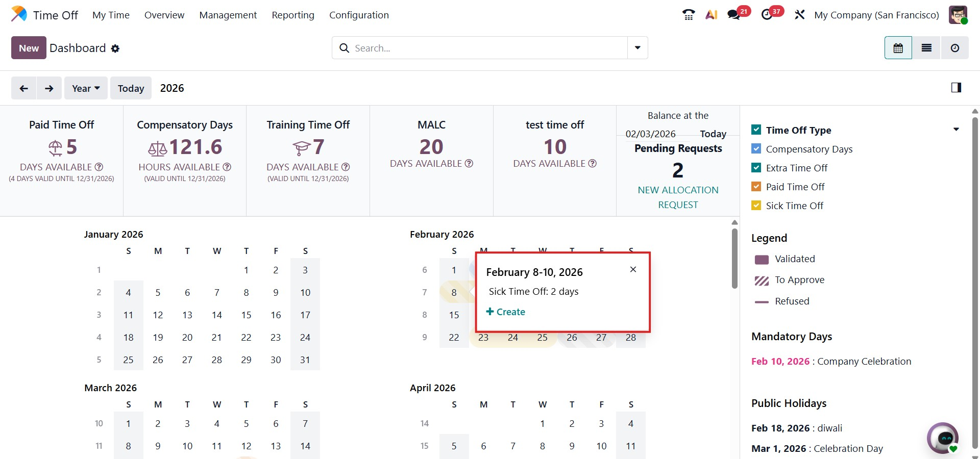
Task: Click the Dashboard settings gear
Action: (115, 48)
